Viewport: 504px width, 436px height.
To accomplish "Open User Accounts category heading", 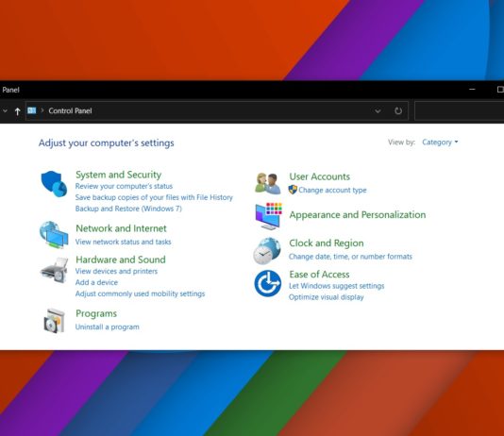I will tap(320, 176).
